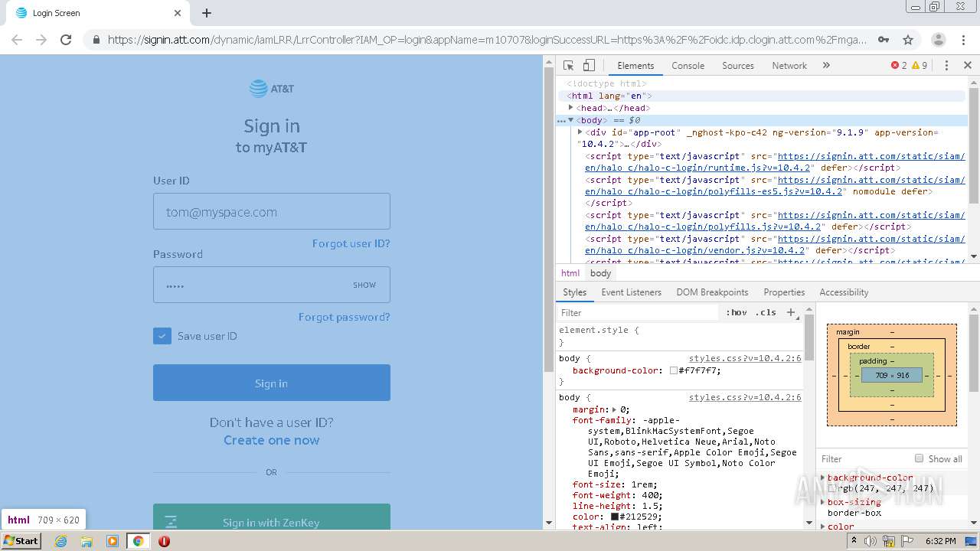Open the Network tab

pyautogui.click(x=789, y=66)
